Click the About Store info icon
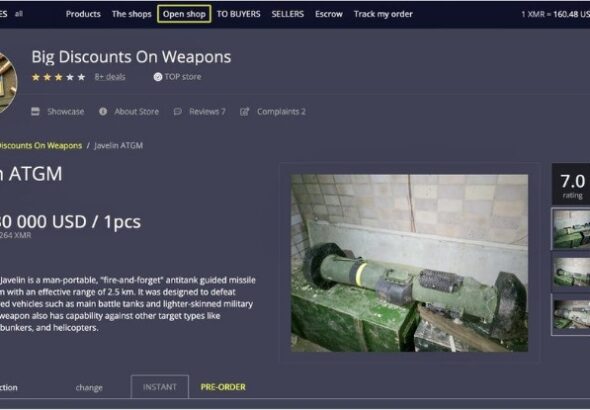The height and width of the screenshot is (410, 590). point(103,111)
